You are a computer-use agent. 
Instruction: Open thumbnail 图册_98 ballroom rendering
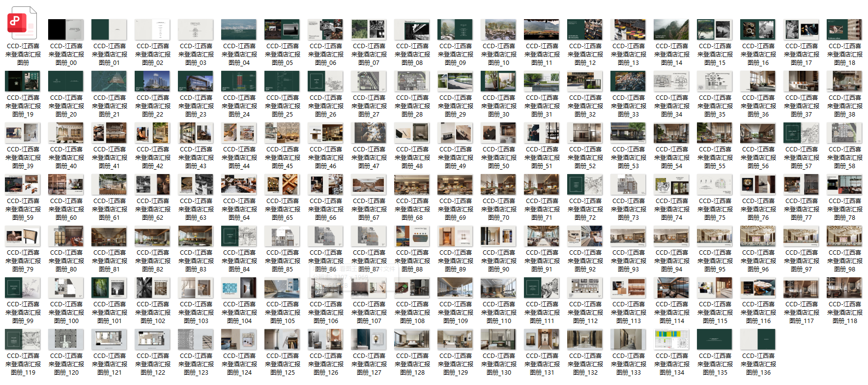pyautogui.click(x=844, y=236)
